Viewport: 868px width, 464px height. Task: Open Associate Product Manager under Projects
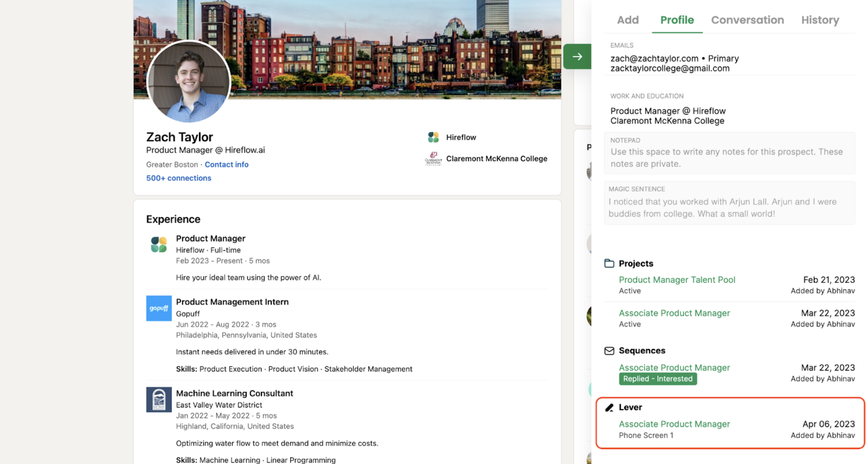[674, 313]
